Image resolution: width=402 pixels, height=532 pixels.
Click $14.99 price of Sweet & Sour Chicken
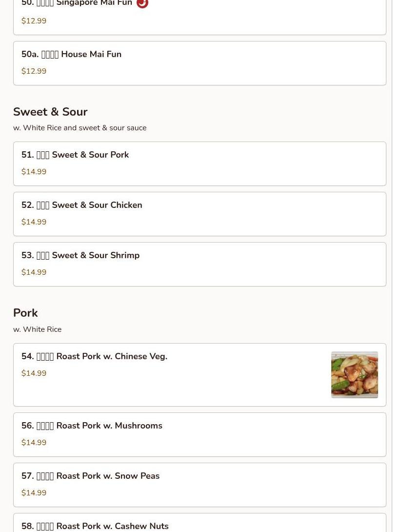(34, 222)
